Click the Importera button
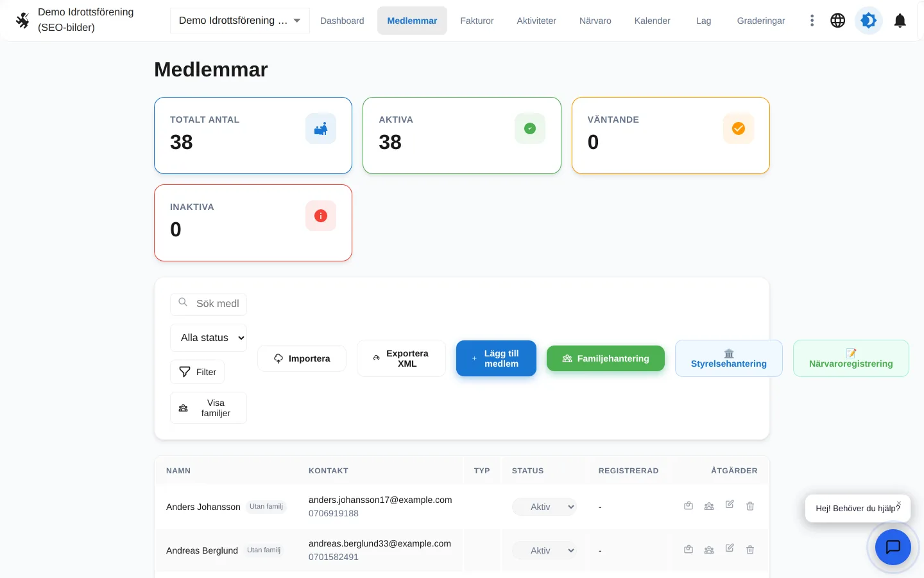924x578 pixels. [302, 358]
